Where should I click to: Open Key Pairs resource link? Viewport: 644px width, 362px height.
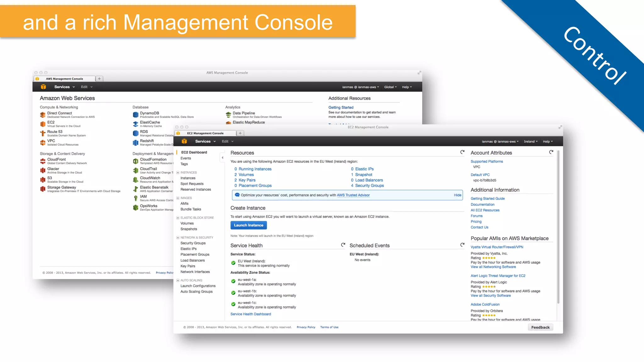coord(247,180)
